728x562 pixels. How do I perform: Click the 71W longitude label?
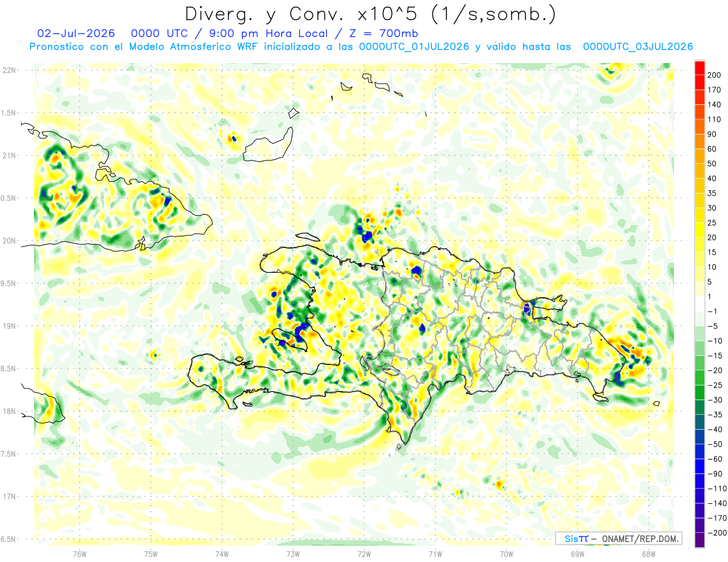click(x=435, y=554)
